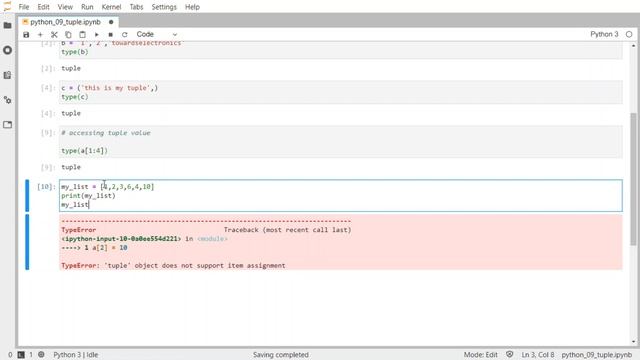Click Mode: Edit in the status bar
This screenshot has width=640, height=360.
click(480, 355)
